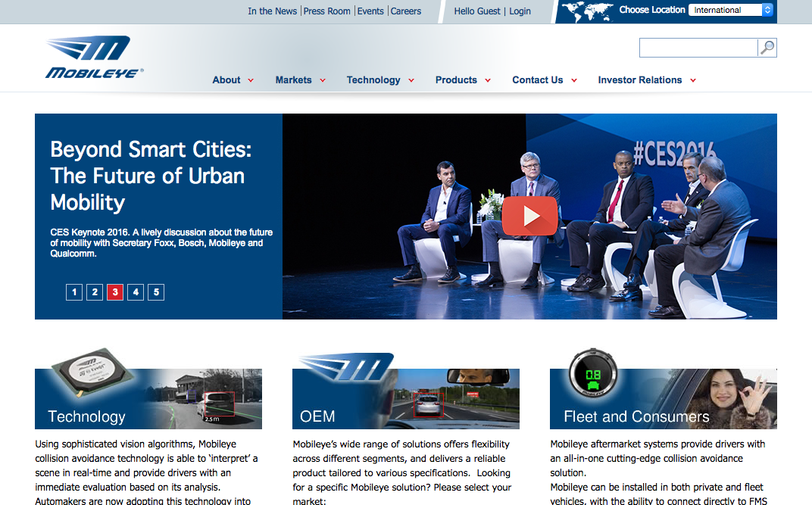812x505 pixels.
Task: Open the Technology navigation menu
Action: [x=373, y=80]
